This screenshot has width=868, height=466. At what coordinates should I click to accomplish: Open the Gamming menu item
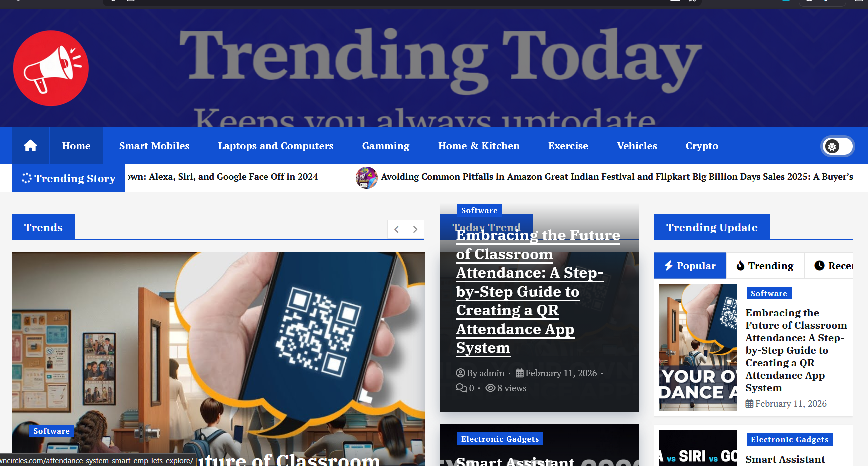(386, 146)
